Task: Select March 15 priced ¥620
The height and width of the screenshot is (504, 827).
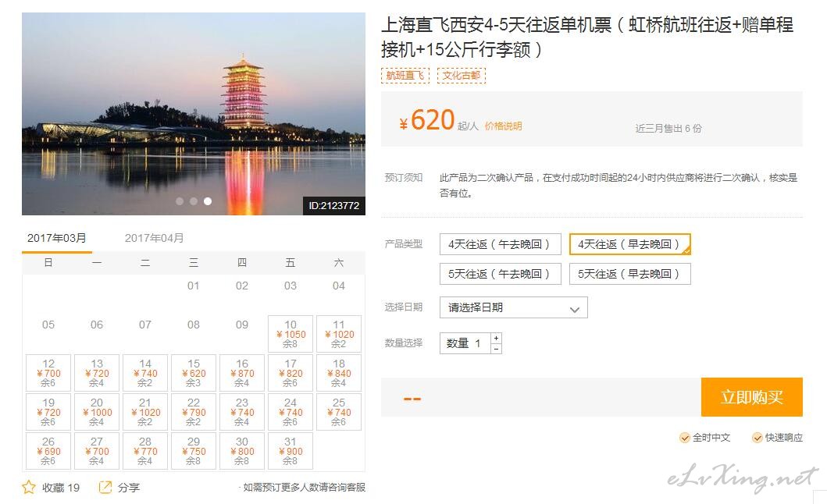Action: (x=194, y=373)
